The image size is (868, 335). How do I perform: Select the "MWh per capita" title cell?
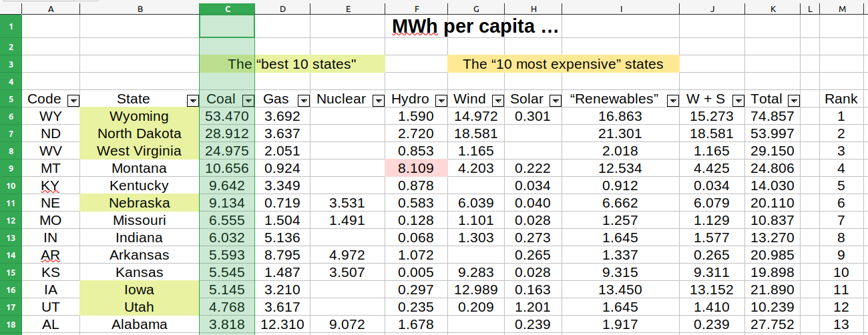pos(475,27)
